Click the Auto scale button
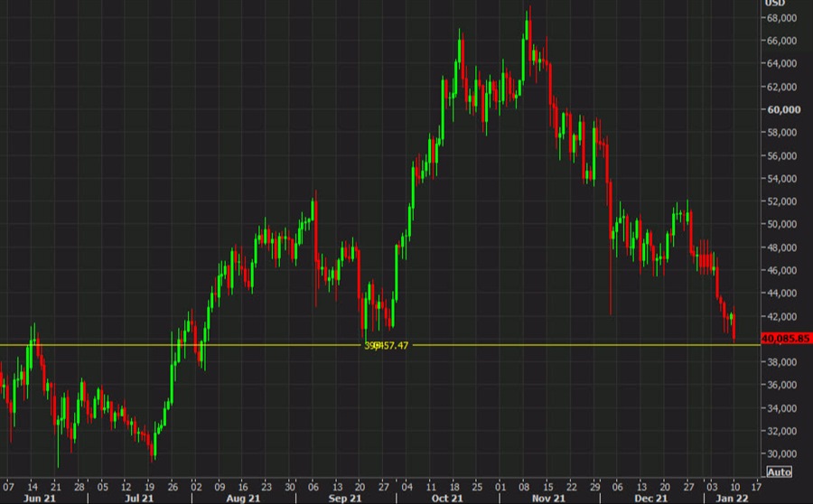This screenshot has height=504, width=813. point(778,471)
